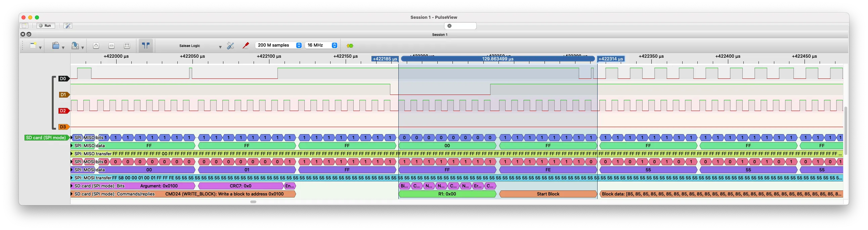Click the Run capture button

pyautogui.click(x=45, y=25)
